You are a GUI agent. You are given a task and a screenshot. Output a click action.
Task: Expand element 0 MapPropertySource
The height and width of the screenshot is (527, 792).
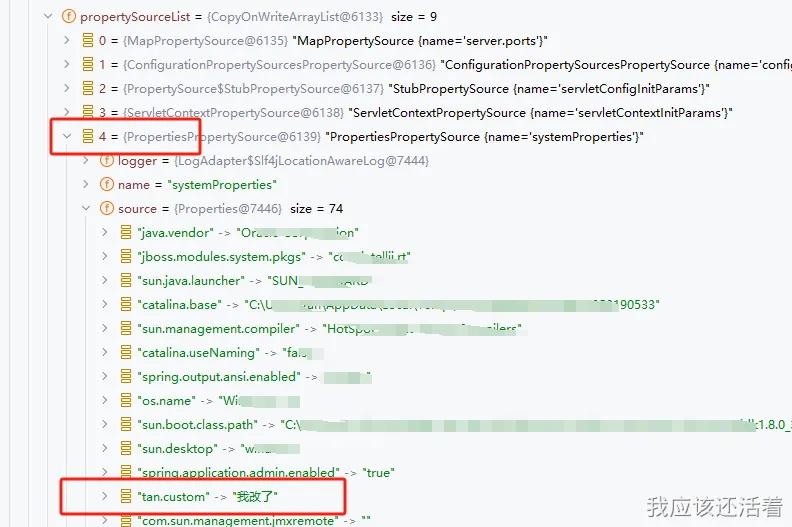(67, 41)
